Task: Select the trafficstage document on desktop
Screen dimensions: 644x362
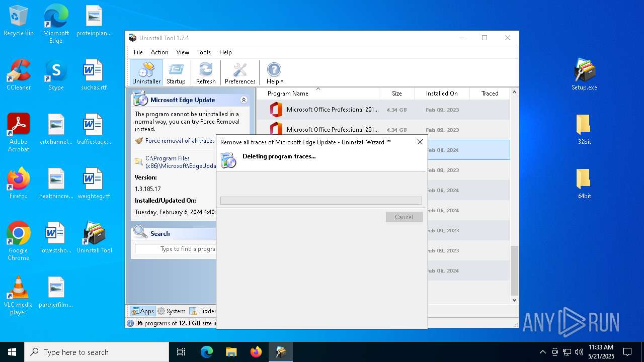Action: (94, 130)
